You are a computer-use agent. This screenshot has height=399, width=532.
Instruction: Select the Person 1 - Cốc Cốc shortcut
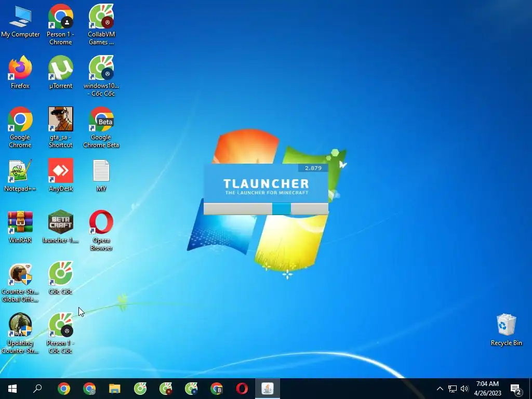pos(60,334)
